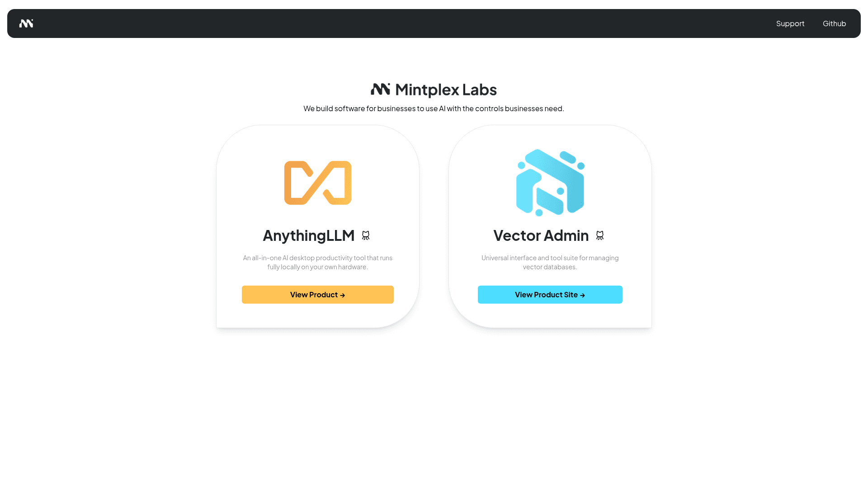Click the View Product button
868x488 pixels.
(x=318, y=295)
